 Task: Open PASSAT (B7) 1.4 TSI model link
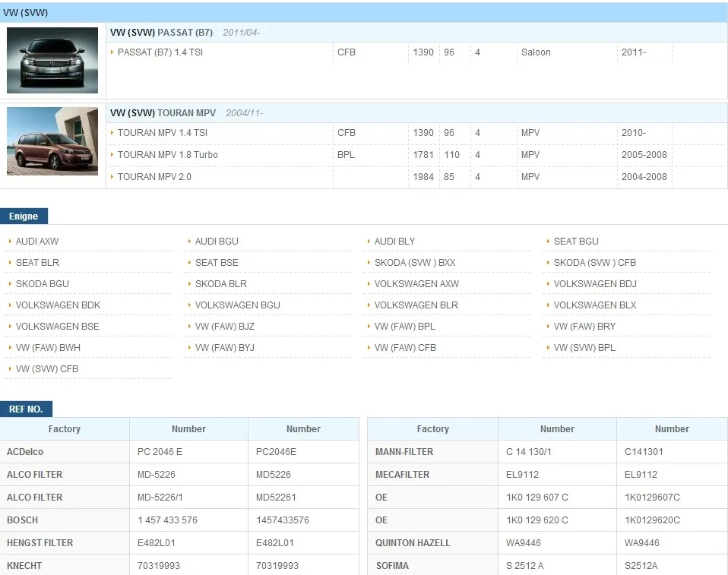(160, 52)
